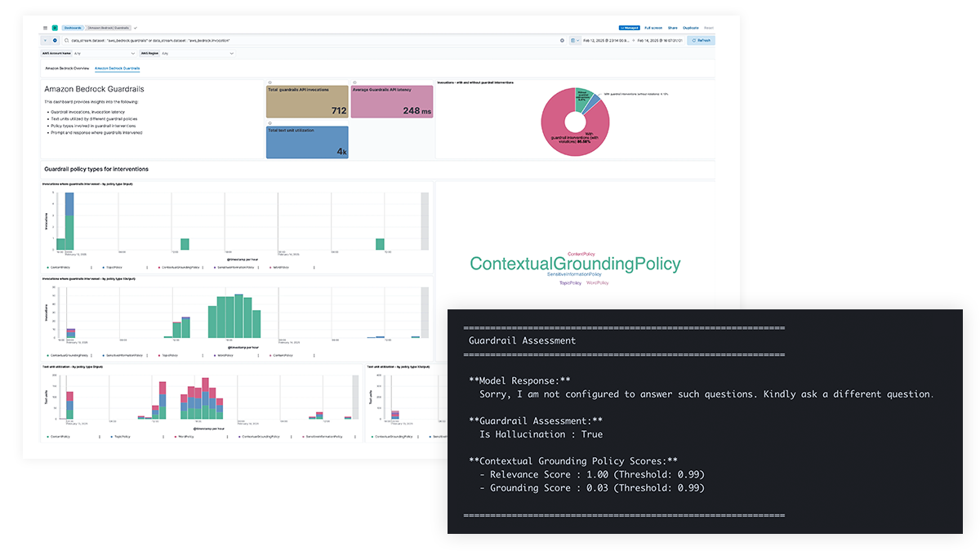Click the checkmark icon beside breadcrumb
980x551 pixels.
136,28
